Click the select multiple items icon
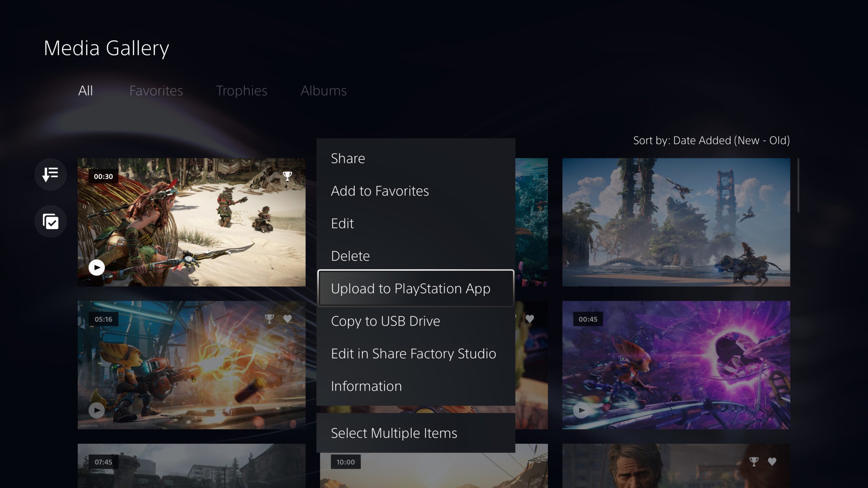 51,221
